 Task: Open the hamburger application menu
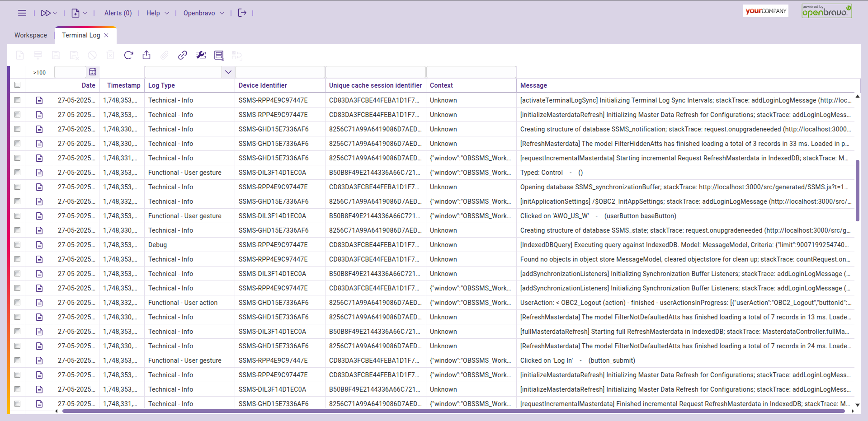(22, 13)
